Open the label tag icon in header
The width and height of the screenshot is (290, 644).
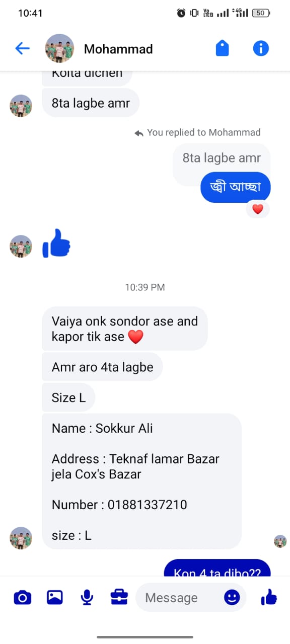point(222,48)
